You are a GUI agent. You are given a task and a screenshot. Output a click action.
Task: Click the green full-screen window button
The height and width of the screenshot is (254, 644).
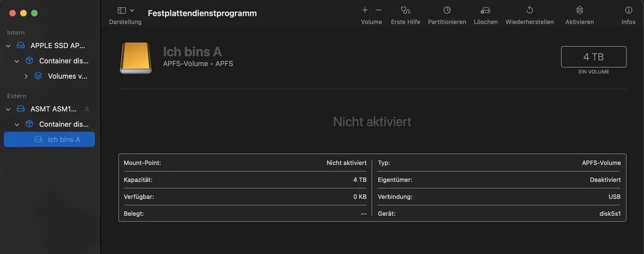[34, 13]
